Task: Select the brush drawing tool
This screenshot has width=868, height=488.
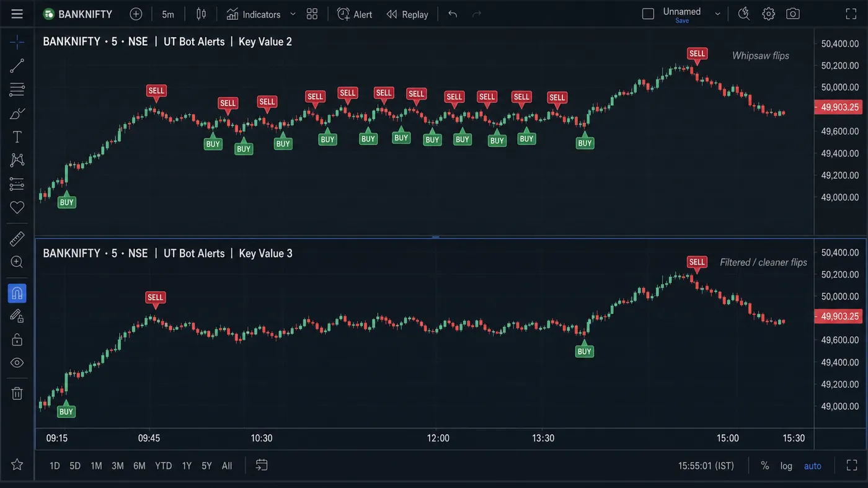Action: coord(17,113)
